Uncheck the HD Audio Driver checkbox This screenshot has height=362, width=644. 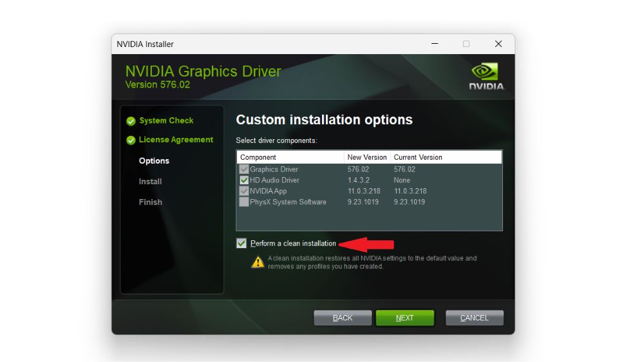[244, 180]
